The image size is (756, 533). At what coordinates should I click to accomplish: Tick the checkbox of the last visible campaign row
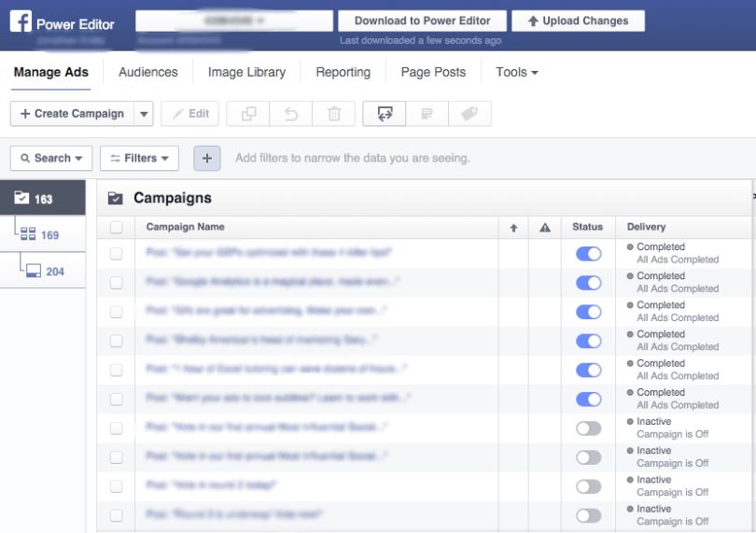click(116, 515)
